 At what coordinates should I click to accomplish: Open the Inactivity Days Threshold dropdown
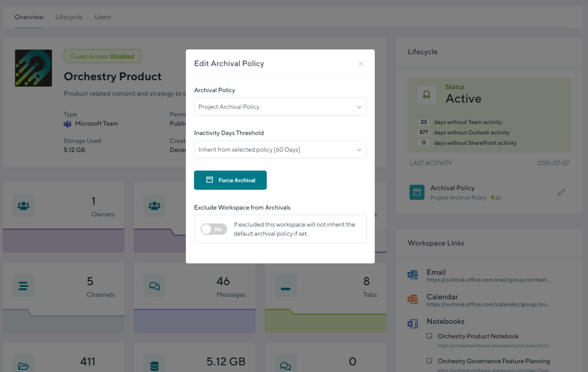[280, 149]
